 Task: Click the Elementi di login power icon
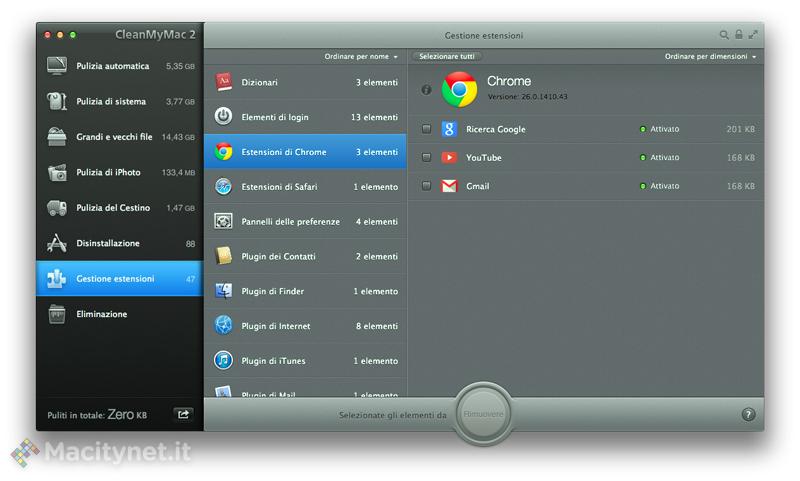pyautogui.click(x=223, y=117)
